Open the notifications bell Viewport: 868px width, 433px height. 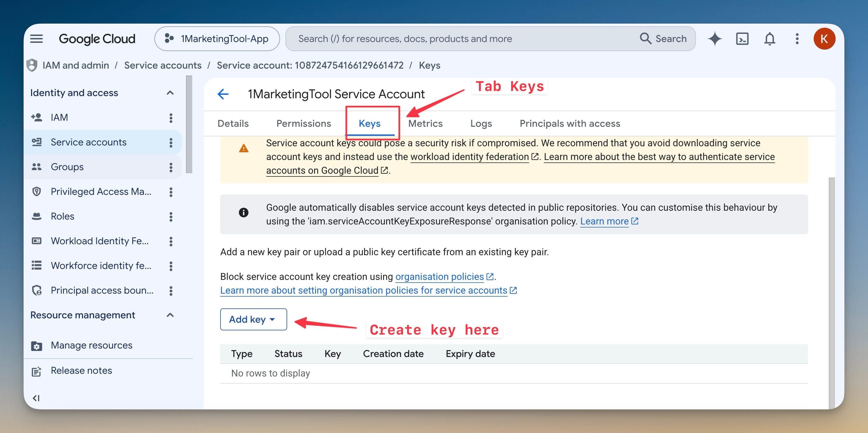click(x=770, y=39)
